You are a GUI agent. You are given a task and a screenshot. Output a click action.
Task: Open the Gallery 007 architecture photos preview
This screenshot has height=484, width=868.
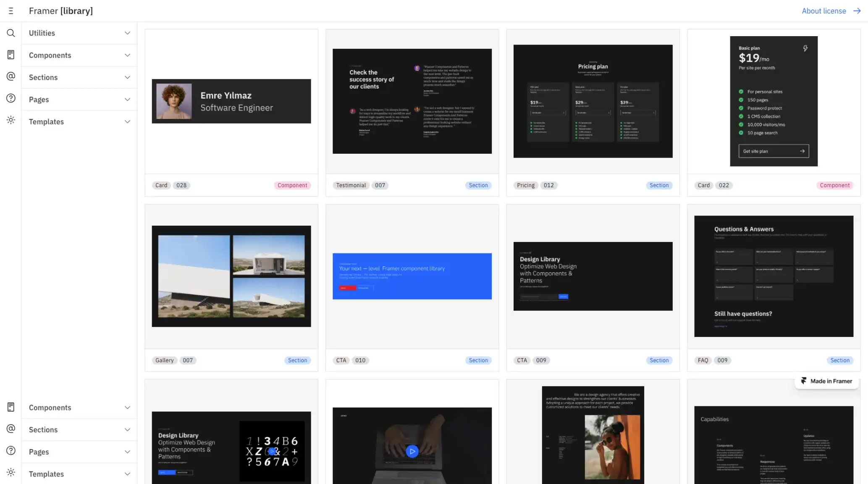tap(231, 276)
